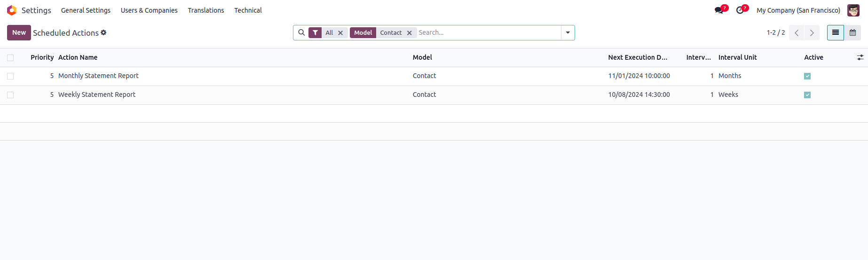Open the Users & Companies menu
Image resolution: width=868 pixels, height=260 pixels.
tap(149, 10)
